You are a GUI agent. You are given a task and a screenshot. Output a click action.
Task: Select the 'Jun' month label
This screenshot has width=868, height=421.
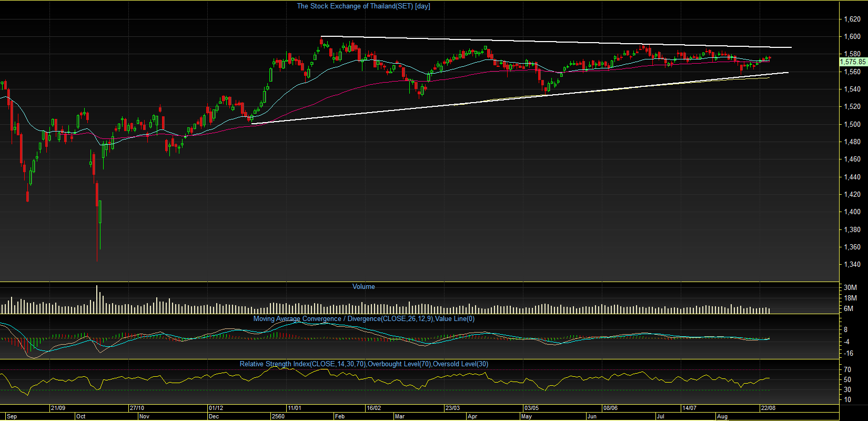click(x=592, y=417)
